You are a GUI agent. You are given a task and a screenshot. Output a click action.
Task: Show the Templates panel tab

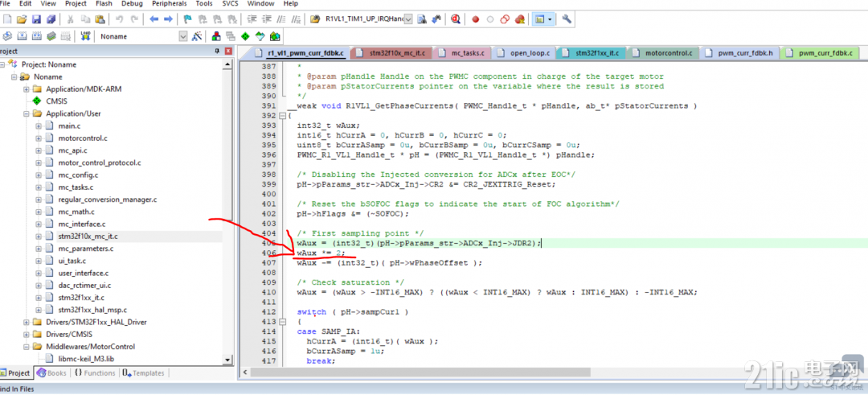click(x=143, y=372)
